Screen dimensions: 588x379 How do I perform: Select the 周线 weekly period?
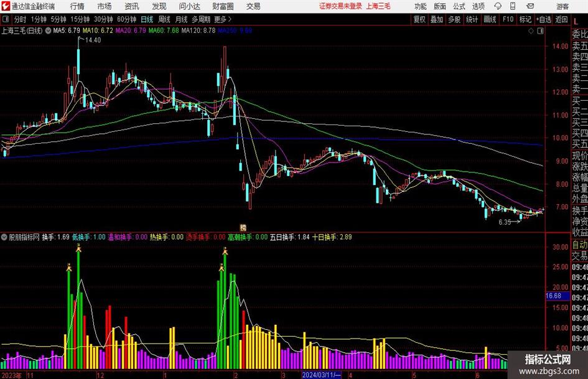[x=164, y=19]
